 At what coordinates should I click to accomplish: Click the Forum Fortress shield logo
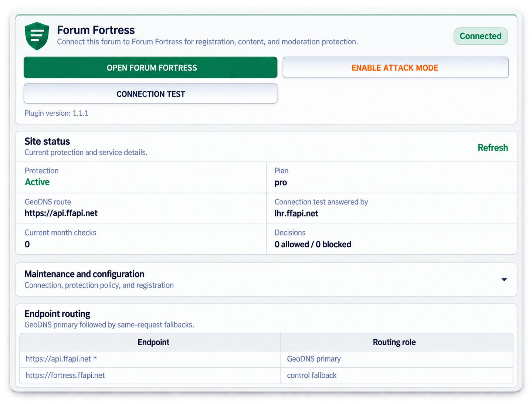37,36
